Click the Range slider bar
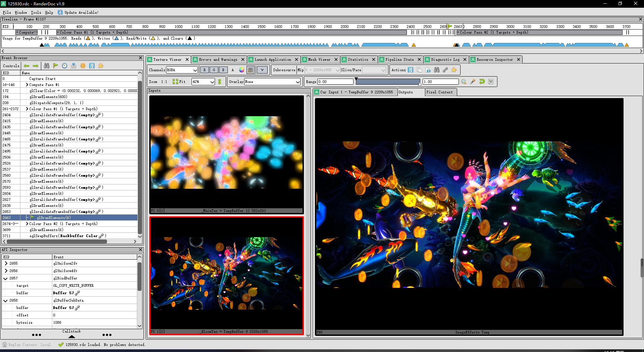The height and width of the screenshot is (352, 644). (x=388, y=81)
